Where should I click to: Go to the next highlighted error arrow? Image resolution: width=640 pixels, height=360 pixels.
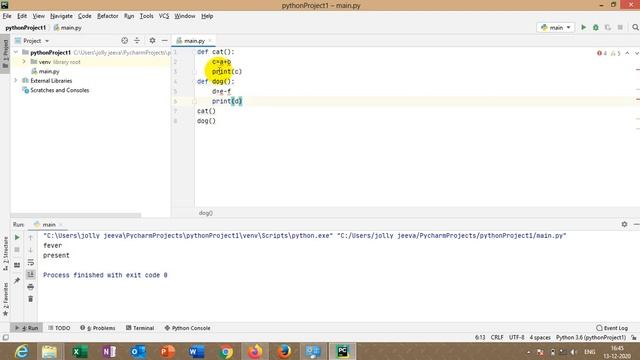tap(636, 53)
